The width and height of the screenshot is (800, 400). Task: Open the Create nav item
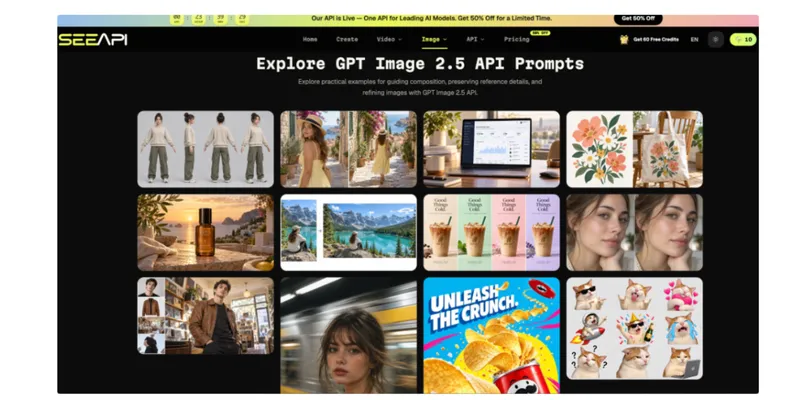[x=347, y=39]
